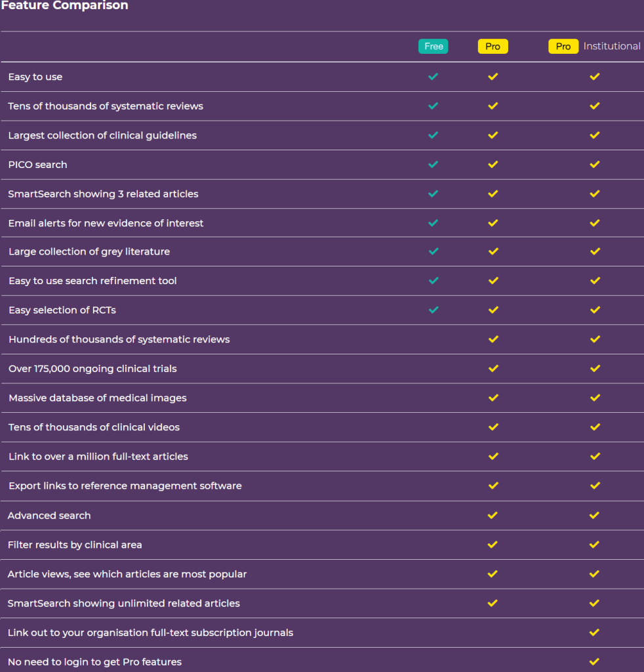The width and height of the screenshot is (644, 672).
Task: Click Pro checkmark for Advanced search
Action: 493,515
